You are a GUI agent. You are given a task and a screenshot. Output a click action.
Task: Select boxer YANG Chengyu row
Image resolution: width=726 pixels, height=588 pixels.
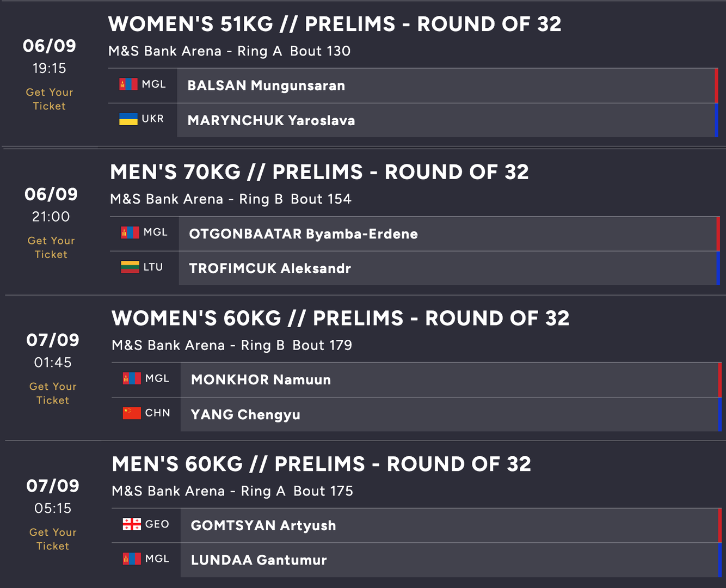(x=448, y=414)
